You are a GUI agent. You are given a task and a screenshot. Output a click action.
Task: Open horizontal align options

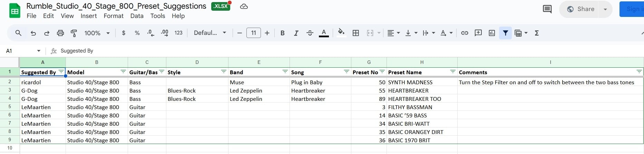tap(393, 33)
